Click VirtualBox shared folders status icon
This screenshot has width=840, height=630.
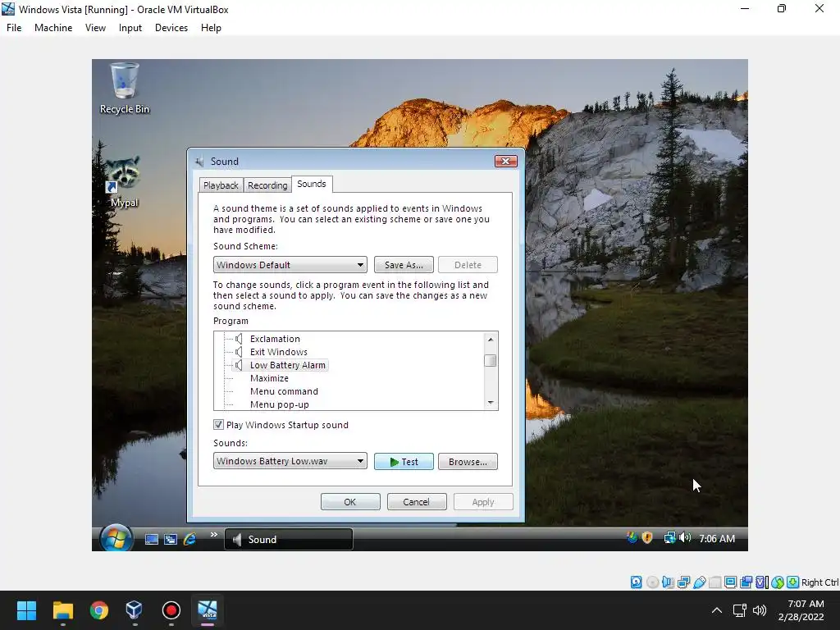click(714, 582)
